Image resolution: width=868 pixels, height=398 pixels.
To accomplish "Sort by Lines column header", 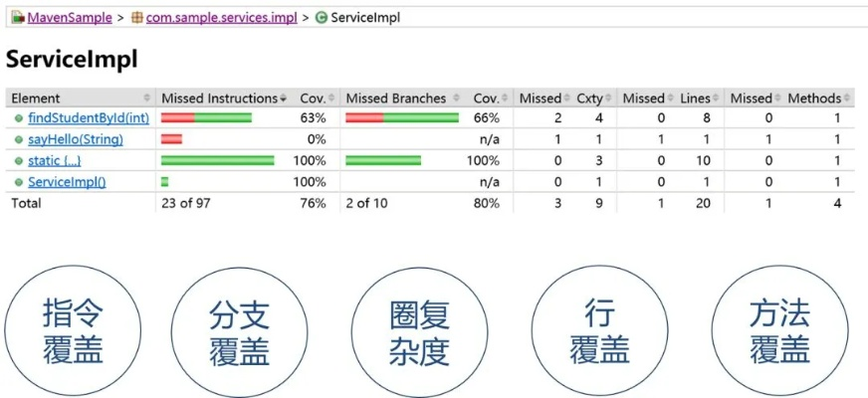I will 695,98.
